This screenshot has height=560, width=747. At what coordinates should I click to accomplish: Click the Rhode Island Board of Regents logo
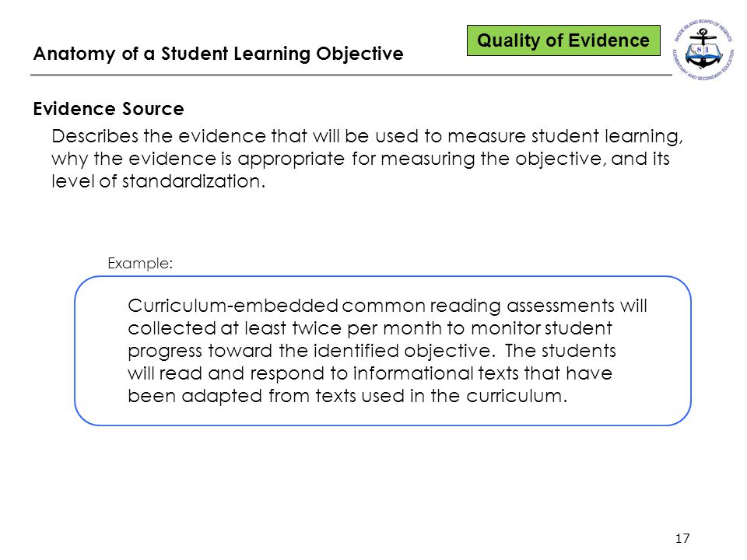(703, 50)
